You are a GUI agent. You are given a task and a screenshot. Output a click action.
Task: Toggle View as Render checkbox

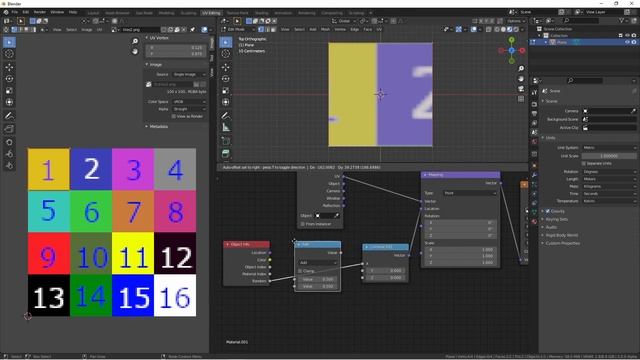(x=174, y=116)
